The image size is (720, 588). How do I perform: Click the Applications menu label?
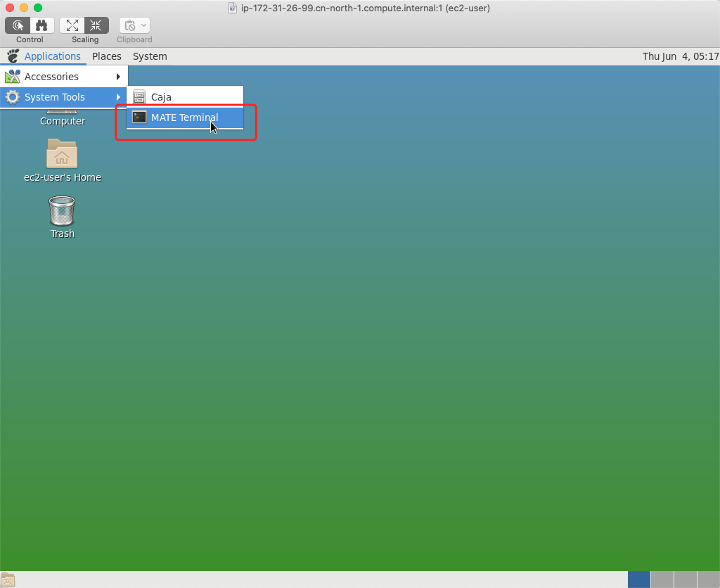[x=53, y=56]
